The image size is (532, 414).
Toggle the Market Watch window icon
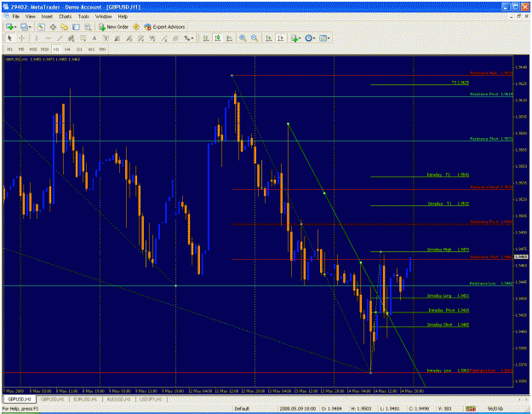(42, 26)
